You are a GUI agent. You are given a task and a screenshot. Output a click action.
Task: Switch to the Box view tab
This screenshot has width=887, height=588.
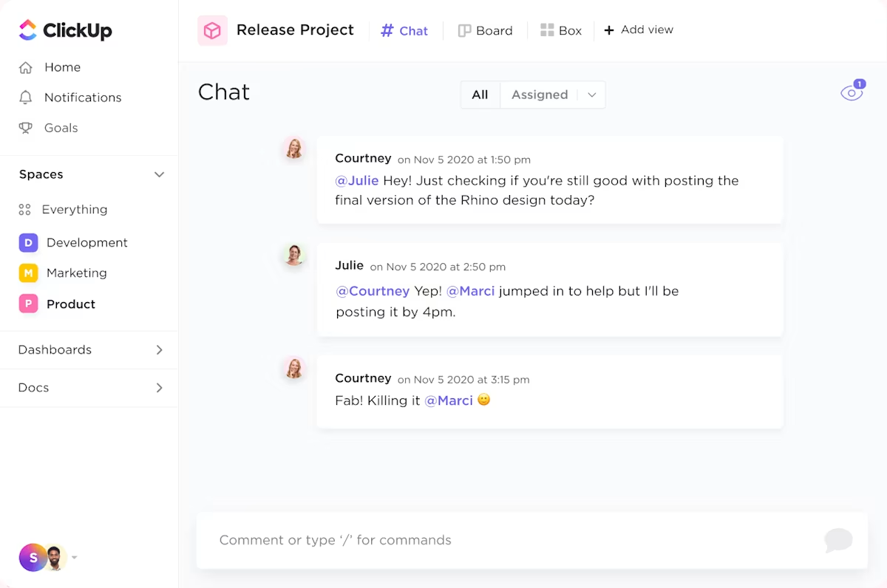pos(561,30)
